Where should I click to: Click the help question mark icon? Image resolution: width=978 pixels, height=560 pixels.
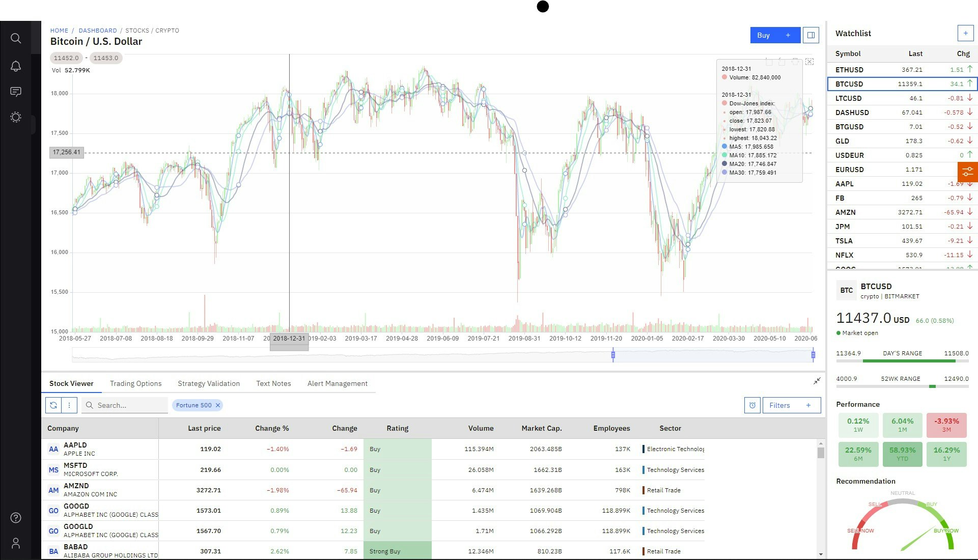pyautogui.click(x=16, y=518)
